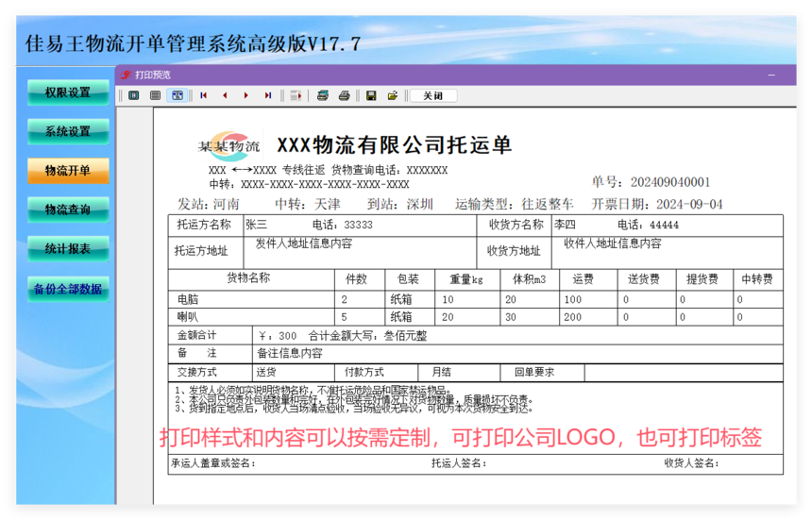Image resolution: width=812 pixels, height=520 pixels.
Task: Go to the next page
Action: (246, 95)
